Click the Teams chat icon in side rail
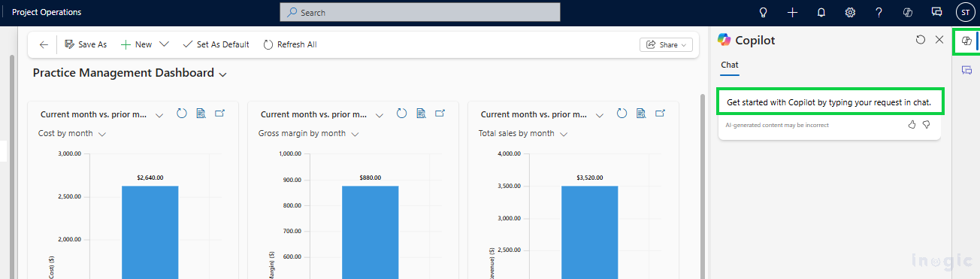This screenshot has width=980, height=279. [x=966, y=70]
